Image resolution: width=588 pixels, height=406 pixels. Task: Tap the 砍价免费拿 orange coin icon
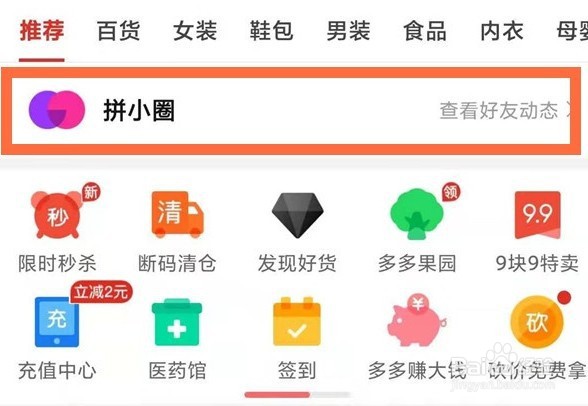point(537,322)
